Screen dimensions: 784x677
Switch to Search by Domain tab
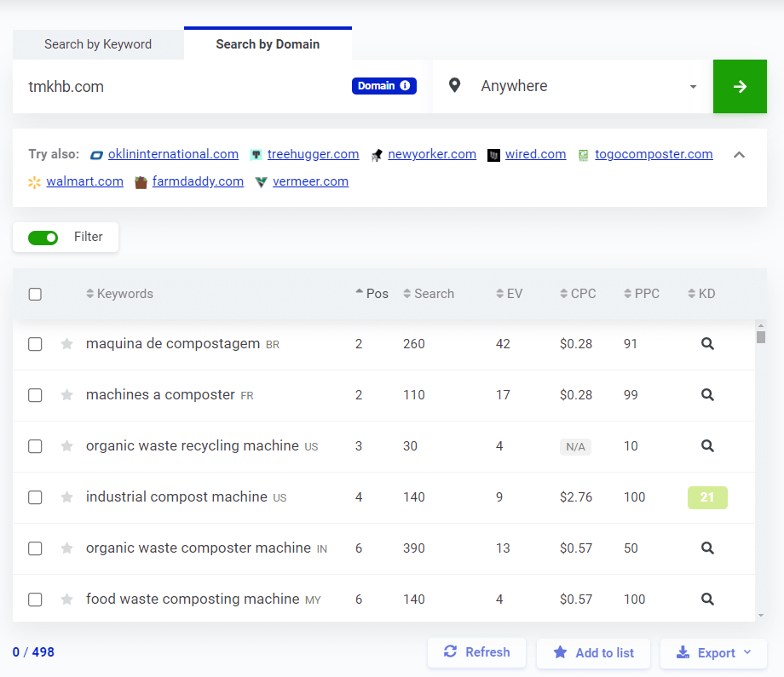coord(268,44)
